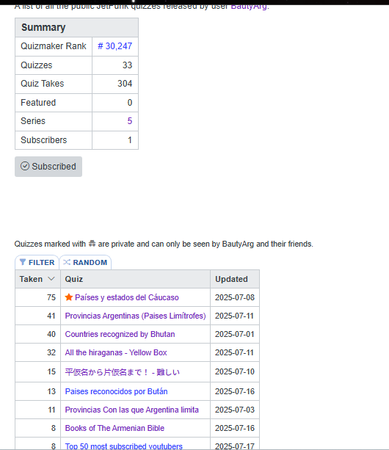
Task: Open Top 50 most subscribed youtubers quiz
Action: (x=124, y=446)
